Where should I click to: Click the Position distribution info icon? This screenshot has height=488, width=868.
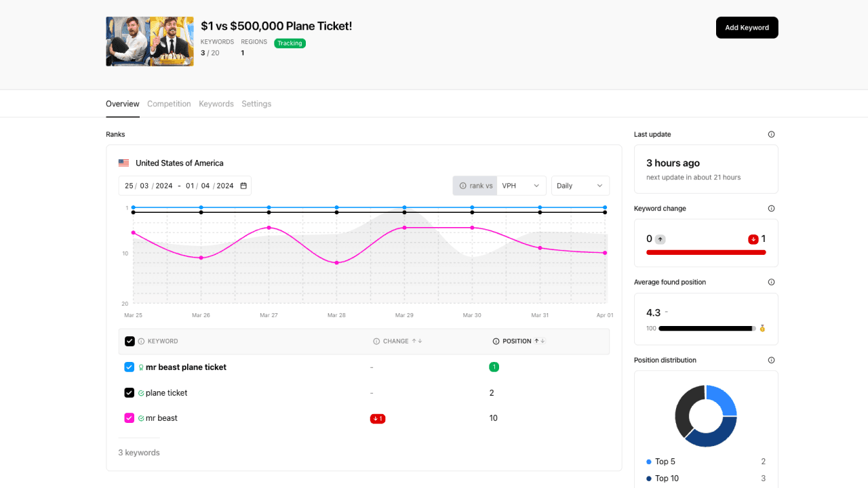[x=771, y=360]
